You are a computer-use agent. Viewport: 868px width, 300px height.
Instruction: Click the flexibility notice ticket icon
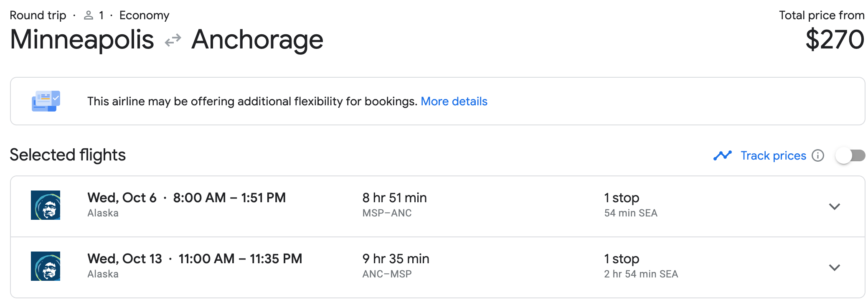pos(46,101)
